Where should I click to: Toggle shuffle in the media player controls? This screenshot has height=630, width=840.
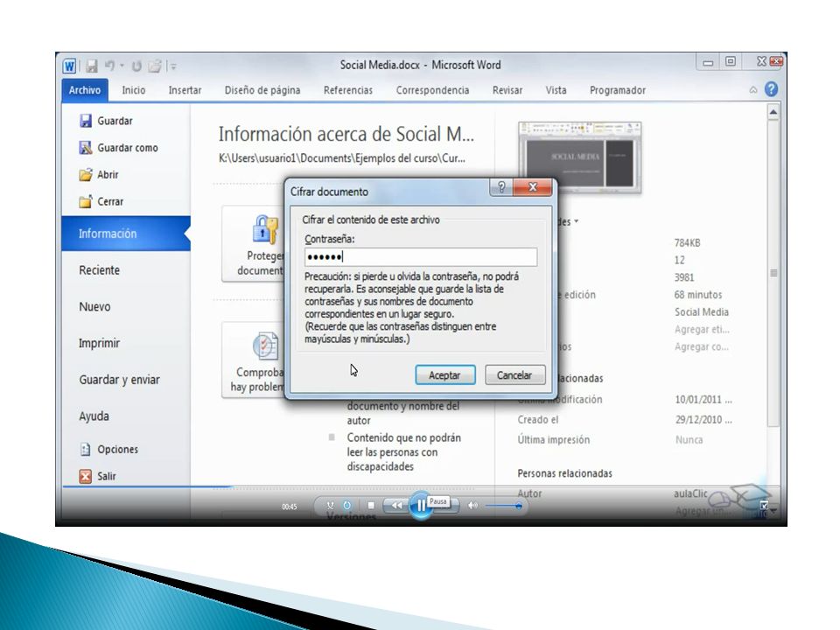[331, 505]
